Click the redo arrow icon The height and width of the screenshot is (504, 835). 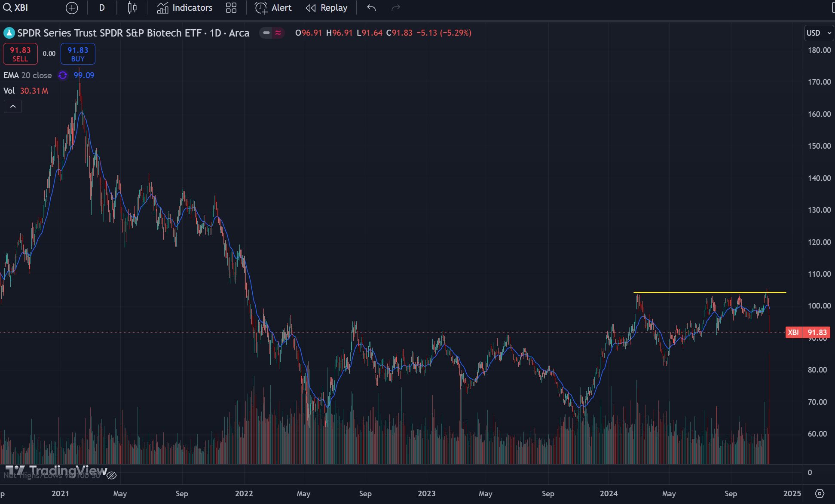coord(396,8)
